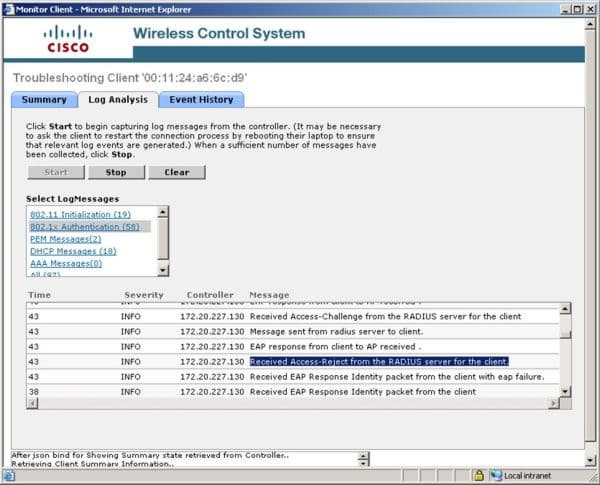Image resolution: width=600 pixels, height=485 pixels.
Task: Click the status bar page icon
Action: 9,476
